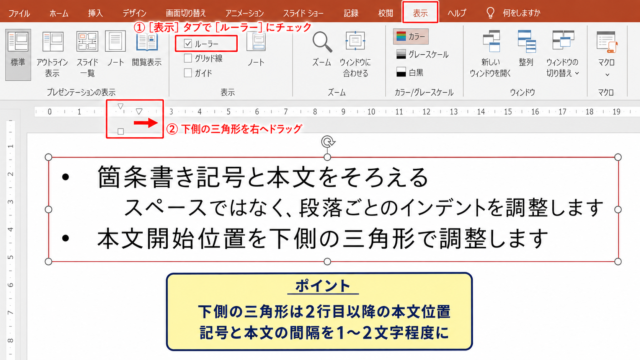Viewport: 640px width, 360px height.
Task: Select カラー color mode
Action: coord(411,36)
